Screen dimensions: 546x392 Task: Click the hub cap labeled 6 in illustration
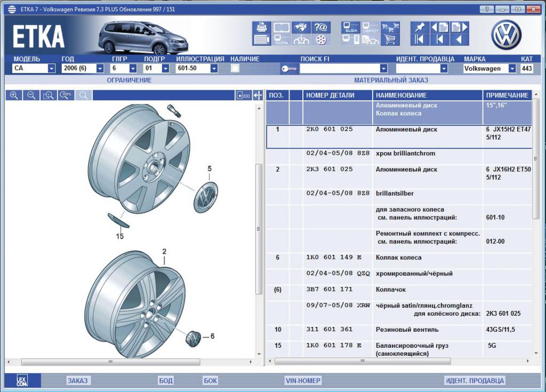click(193, 338)
